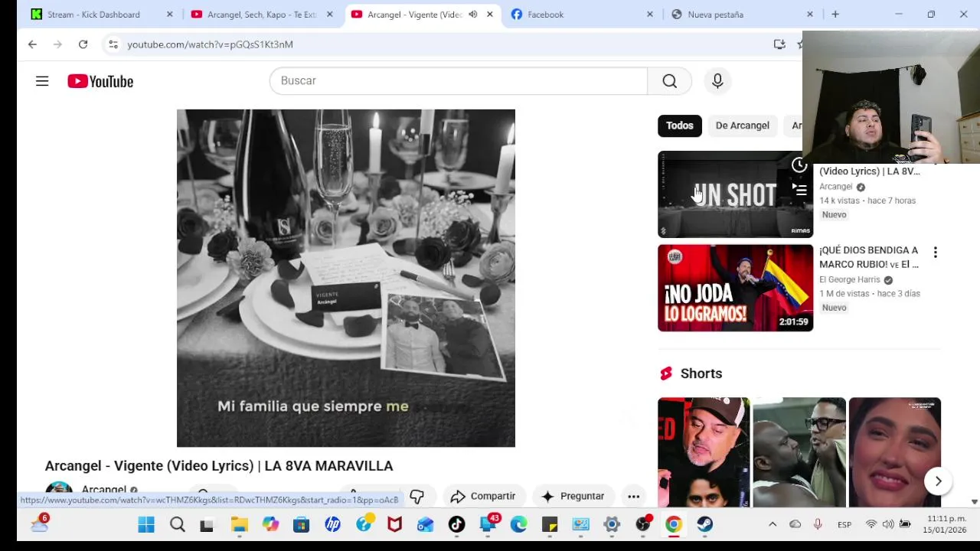
Task: Open a new browser tab
Action: point(835,15)
